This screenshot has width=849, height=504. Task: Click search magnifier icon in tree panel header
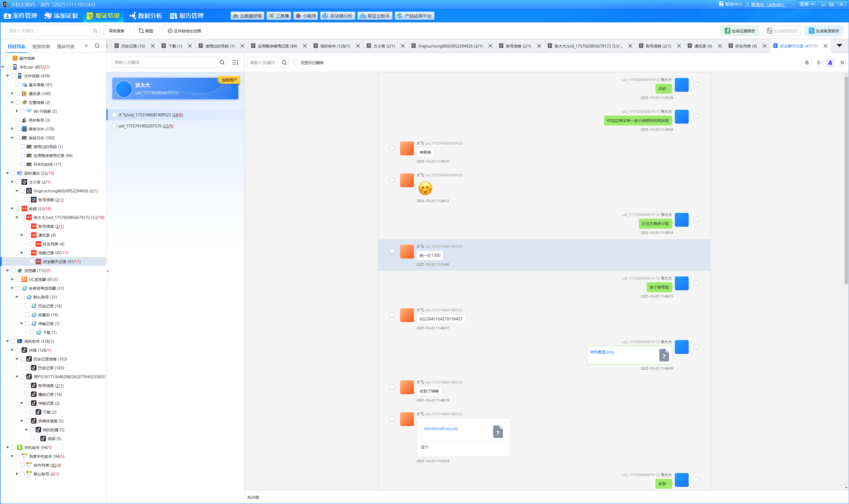97,46
